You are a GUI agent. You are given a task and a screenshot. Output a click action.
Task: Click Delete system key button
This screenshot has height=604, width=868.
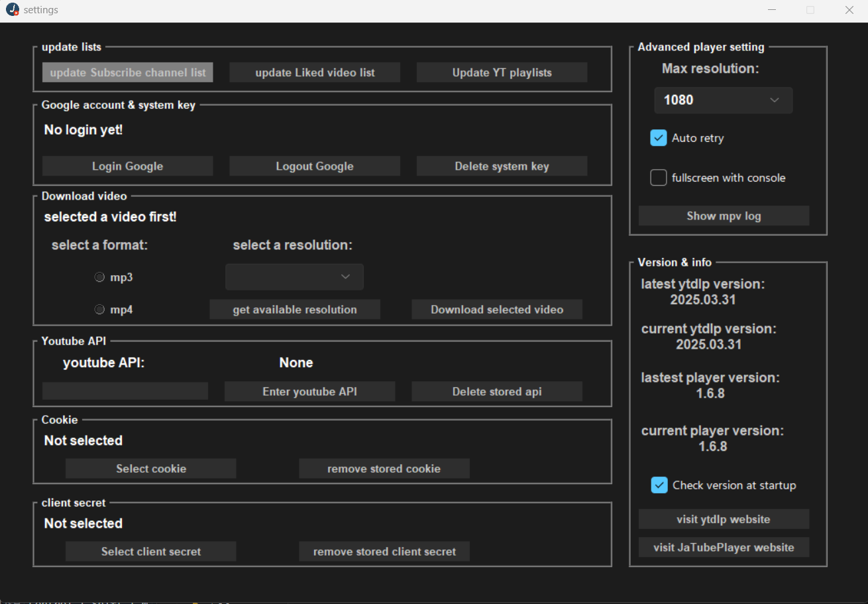(502, 166)
